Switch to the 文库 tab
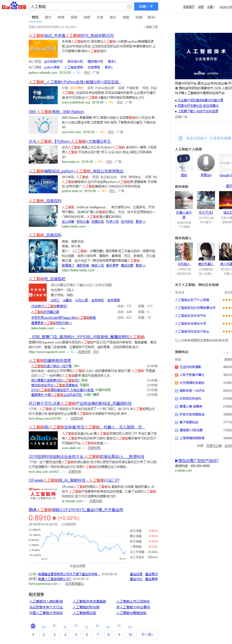Image resolution: width=232 pixels, height=644 pixels. (x=100, y=17)
